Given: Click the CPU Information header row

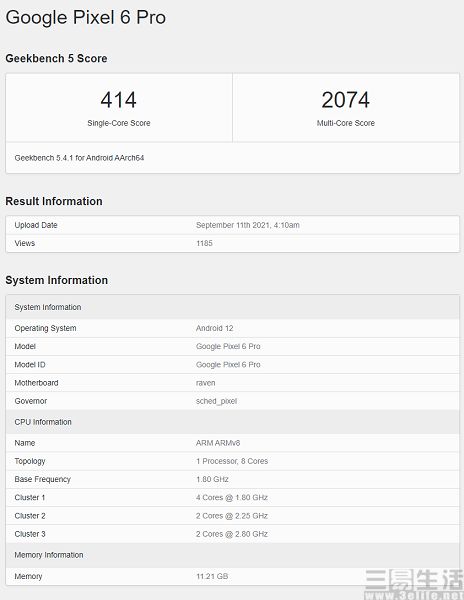Looking at the screenshot, I should [233, 422].
